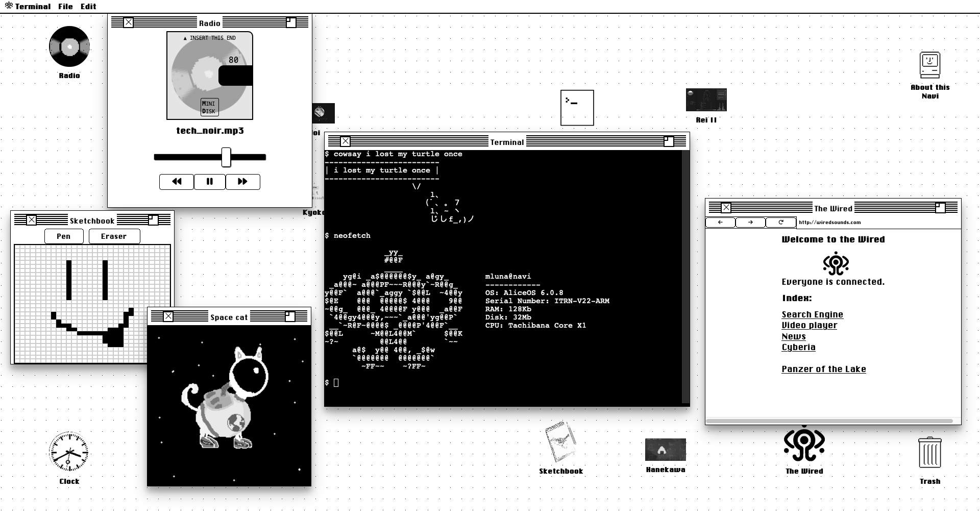Click the astronaut cat picture in Space cat
Image resolution: width=980 pixels, height=516 pixels.
pos(229,405)
